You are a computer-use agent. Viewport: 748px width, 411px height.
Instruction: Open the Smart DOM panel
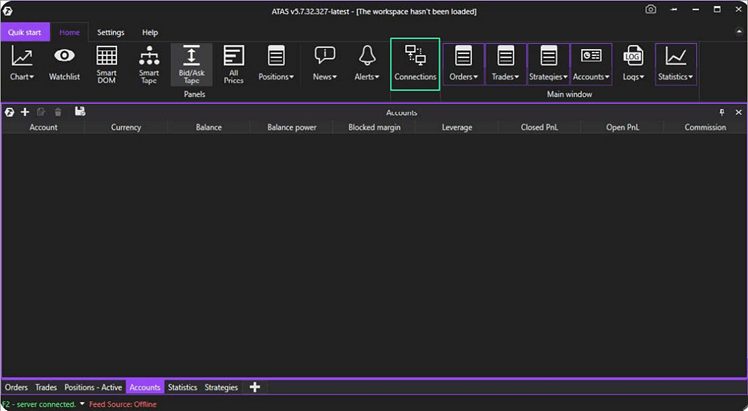(106, 64)
